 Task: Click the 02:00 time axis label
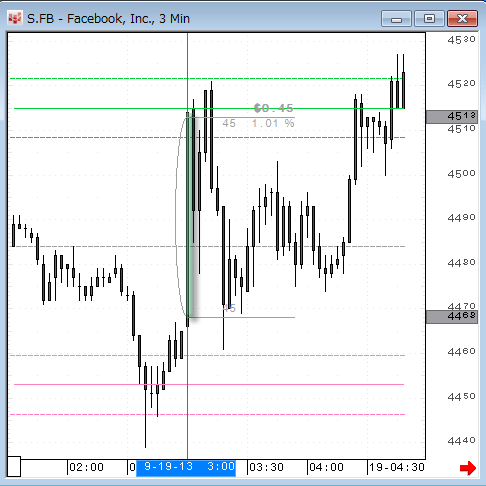pyautogui.click(x=86, y=467)
